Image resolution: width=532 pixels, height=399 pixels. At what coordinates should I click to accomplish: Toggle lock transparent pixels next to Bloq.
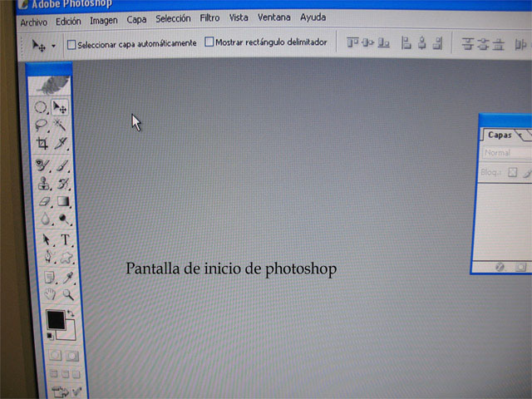point(512,173)
